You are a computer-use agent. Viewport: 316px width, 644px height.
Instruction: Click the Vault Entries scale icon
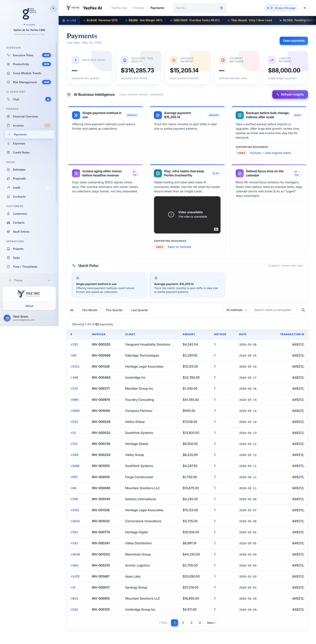(8, 232)
